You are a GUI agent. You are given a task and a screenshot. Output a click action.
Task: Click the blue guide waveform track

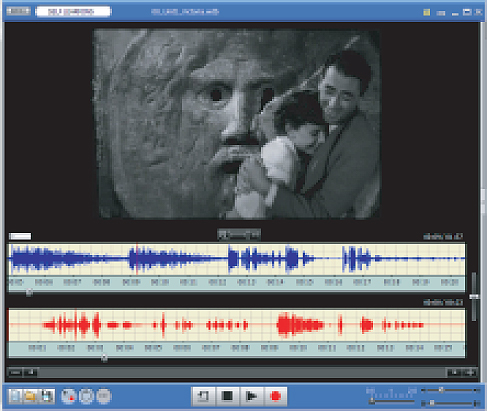(236, 259)
